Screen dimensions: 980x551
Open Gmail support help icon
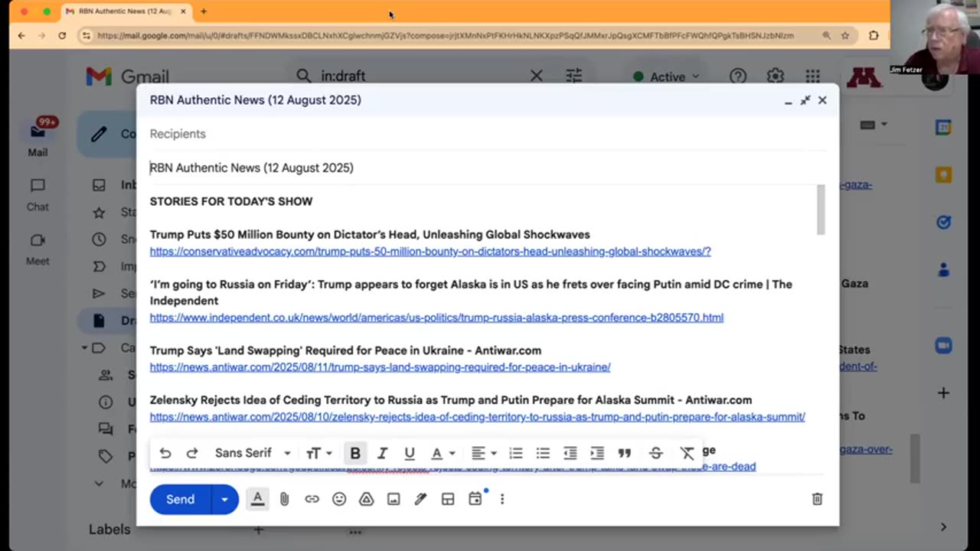point(738,77)
